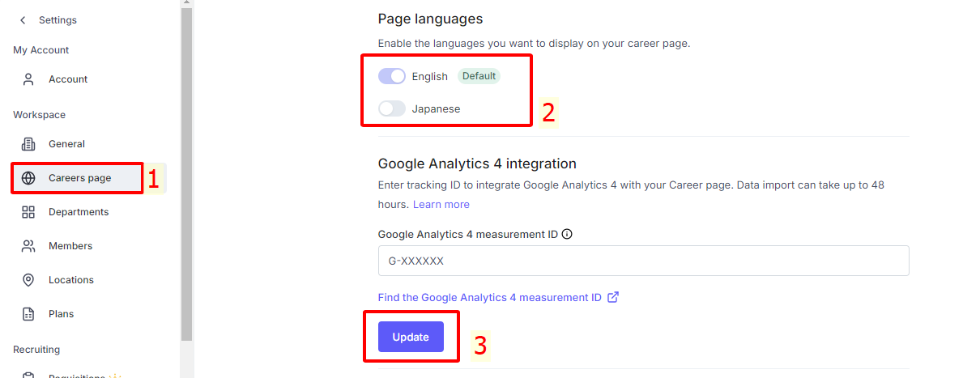Click the General building icon
Image resolution: width=980 pixels, height=378 pixels.
click(x=28, y=144)
